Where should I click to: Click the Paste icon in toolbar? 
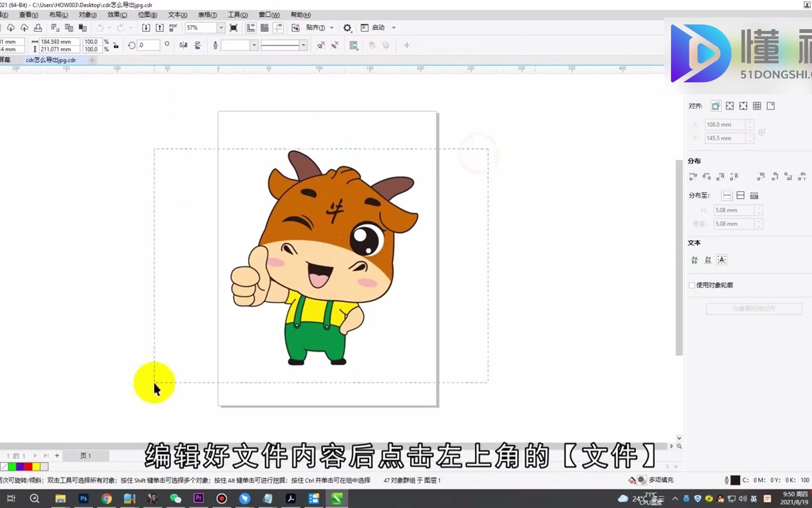[83, 28]
